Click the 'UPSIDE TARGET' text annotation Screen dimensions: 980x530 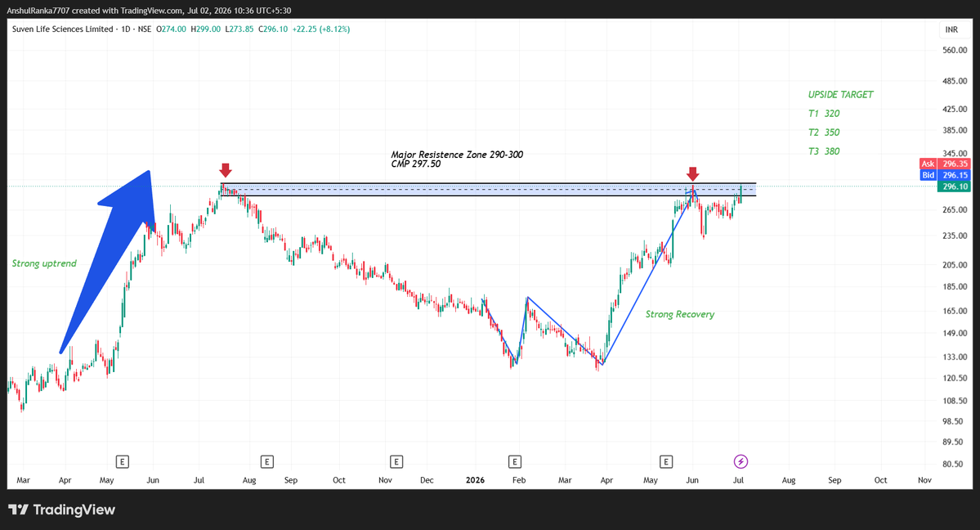pos(840,95)
